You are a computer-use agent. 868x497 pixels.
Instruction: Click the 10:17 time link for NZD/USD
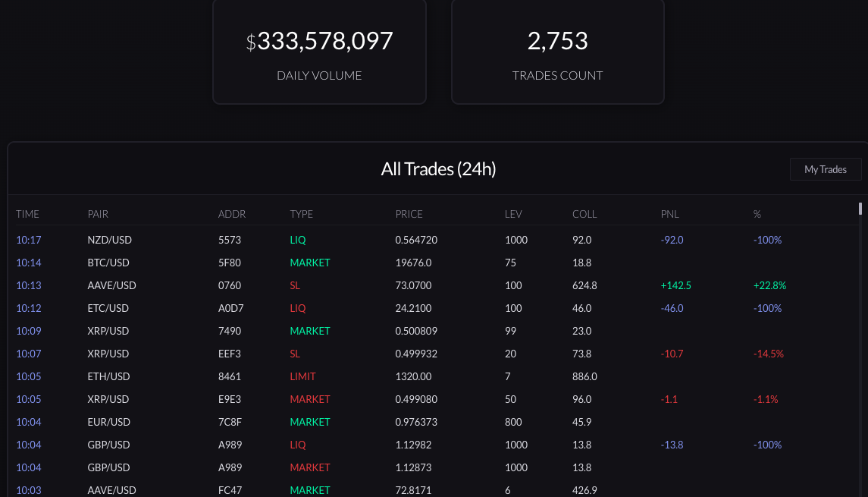[x=28, y=240]
